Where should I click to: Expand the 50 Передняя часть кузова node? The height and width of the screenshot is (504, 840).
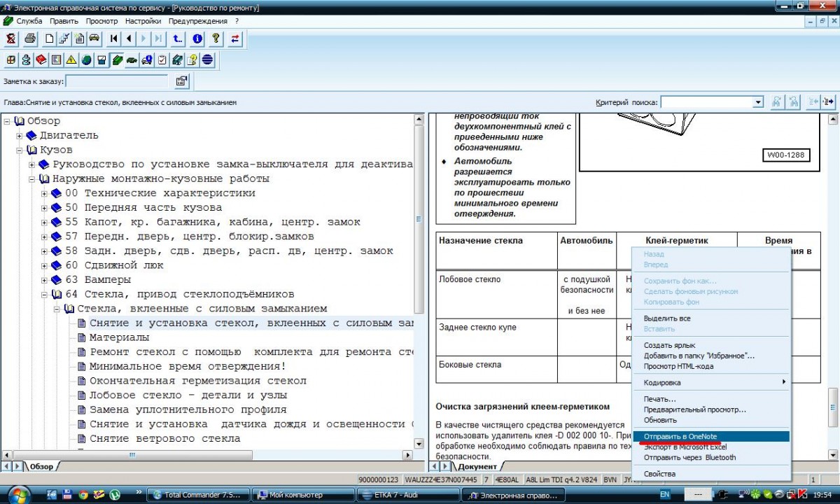(45, 208)
